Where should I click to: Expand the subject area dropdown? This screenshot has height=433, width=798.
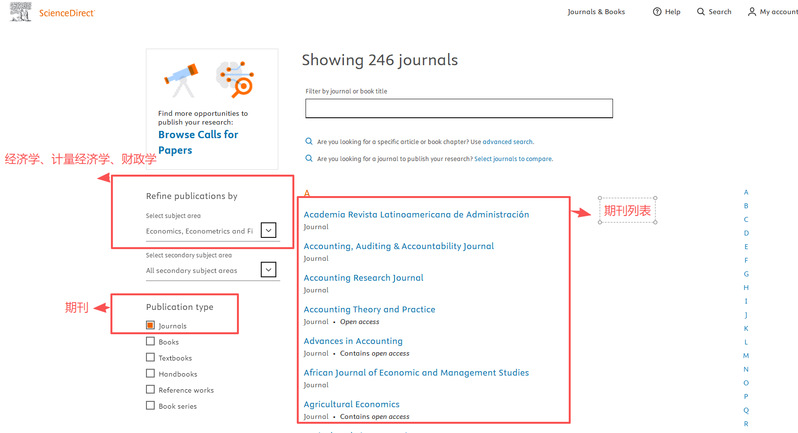[x=268, y=230]
